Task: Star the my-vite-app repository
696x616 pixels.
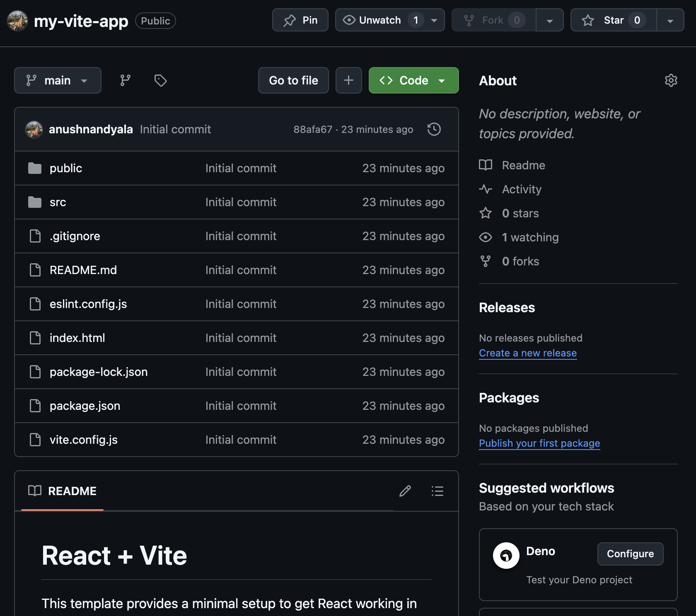Action: [x=614, y=20]
